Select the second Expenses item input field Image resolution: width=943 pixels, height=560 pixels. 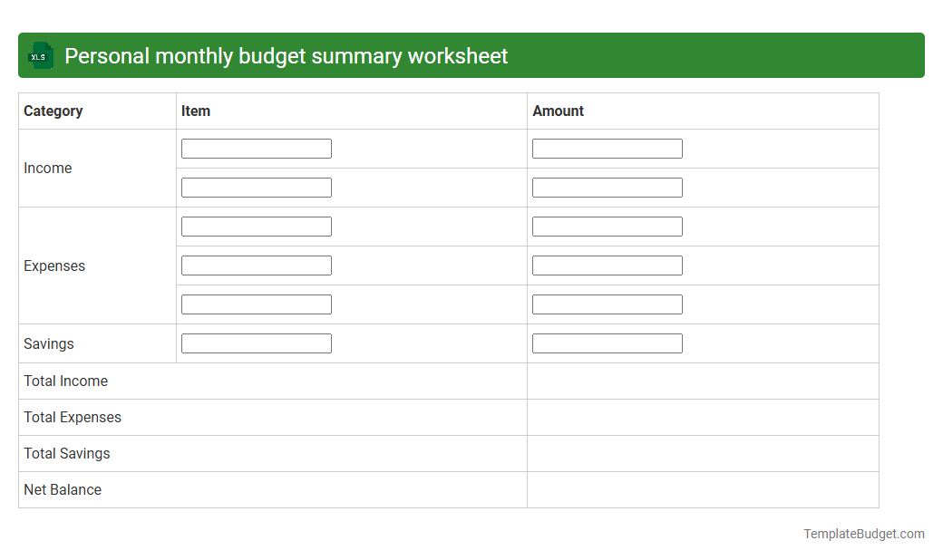tap(256, 265)
